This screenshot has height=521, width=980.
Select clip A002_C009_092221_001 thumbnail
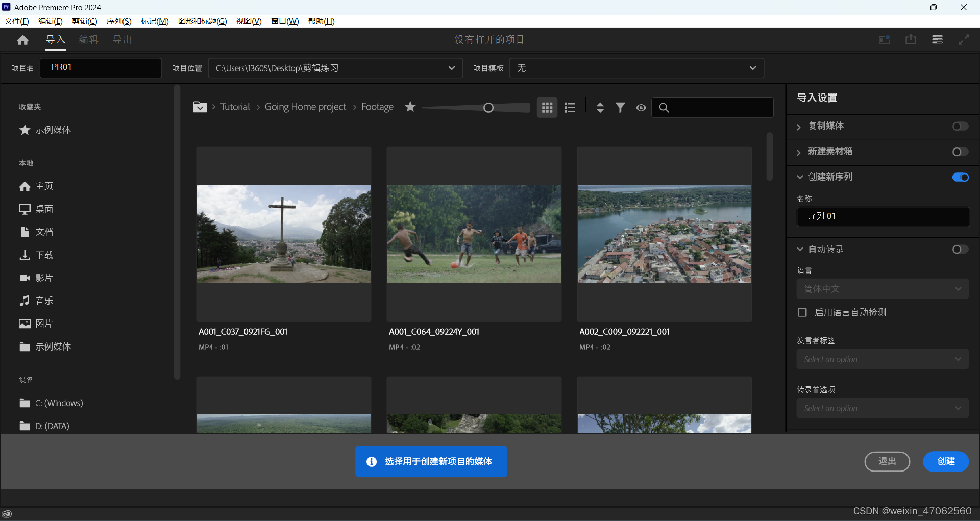[665, 234]
